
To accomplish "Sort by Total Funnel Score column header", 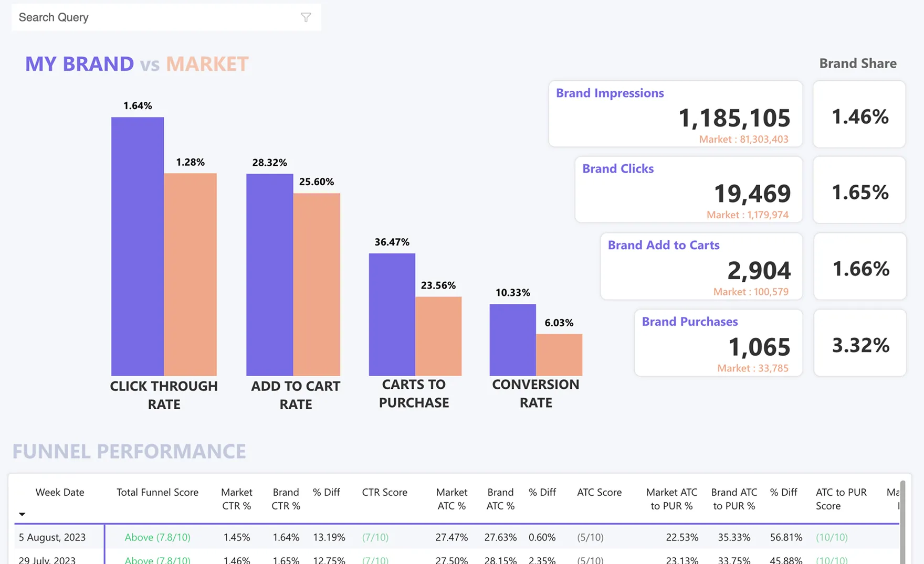I will click(x=157, y=492).
